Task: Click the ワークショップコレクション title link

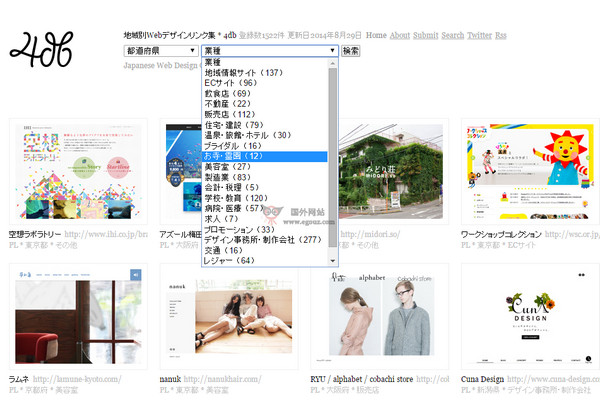Action: click(501, 234)
